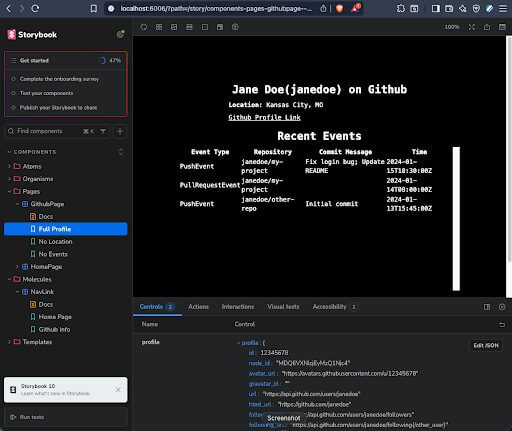Click the localhost:6006 address bar
Screen dimensions: 512x431
(x=216, y=9)
